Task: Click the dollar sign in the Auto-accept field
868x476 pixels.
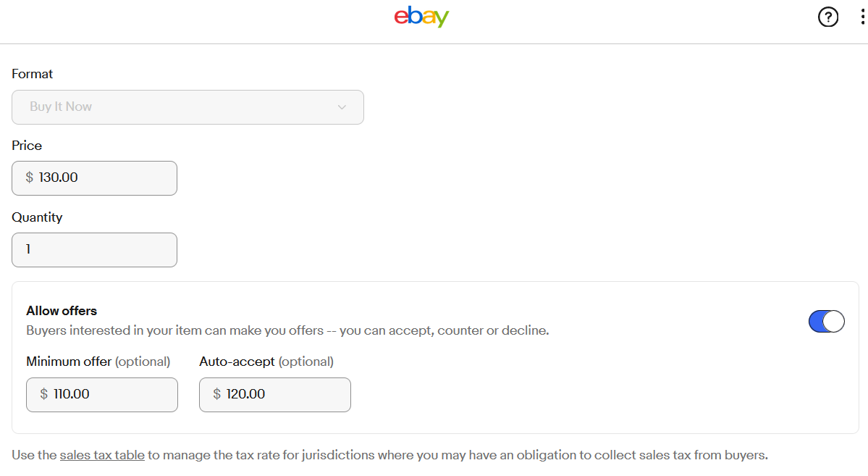Action: click(215, 394)
